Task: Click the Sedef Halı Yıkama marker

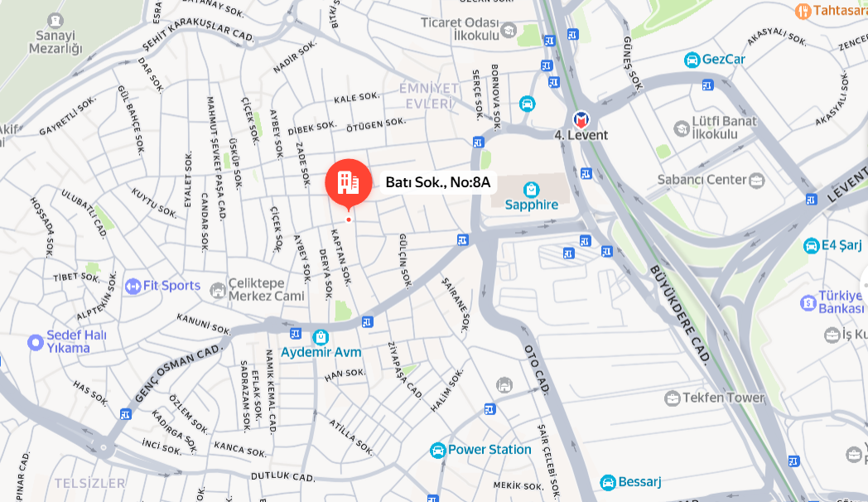Action: click(x=36, y=343)
